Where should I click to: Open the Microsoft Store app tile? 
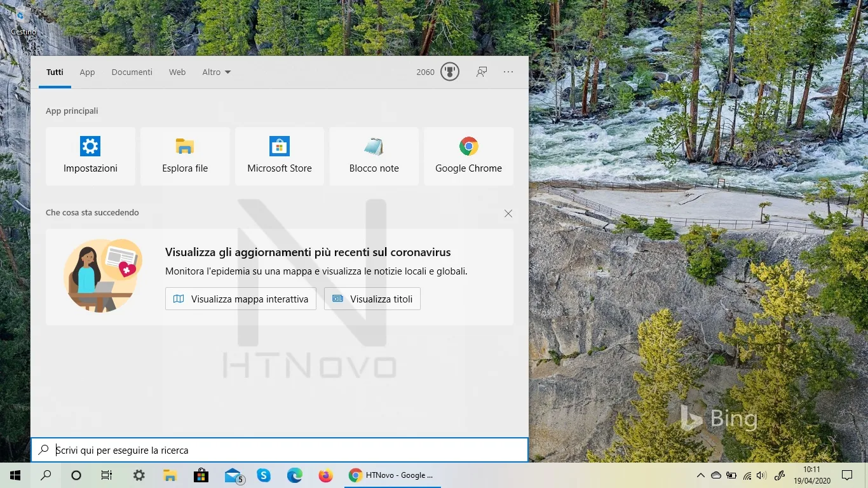tap(280, 156)
